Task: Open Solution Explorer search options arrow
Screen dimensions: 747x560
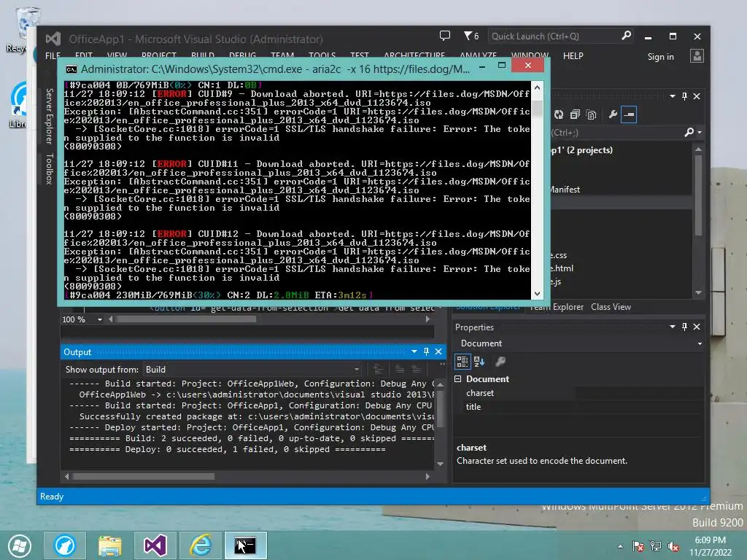Action: click(x=700, y=133)
